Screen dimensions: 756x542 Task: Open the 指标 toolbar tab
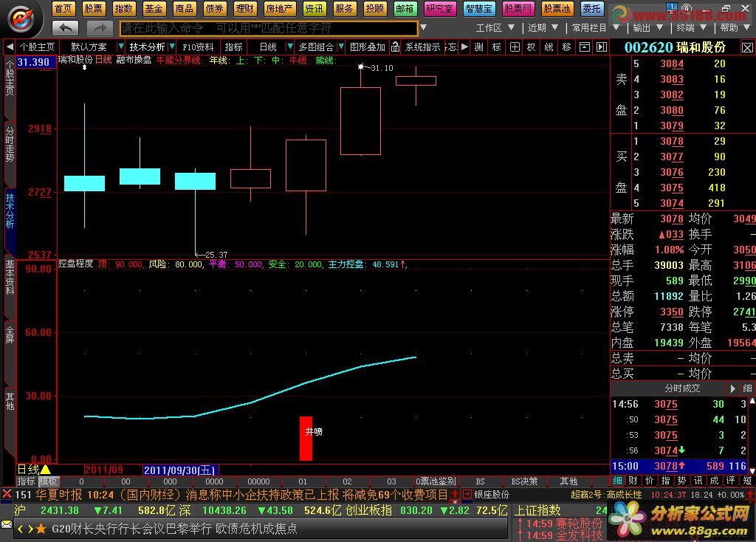tap(233, 47)
